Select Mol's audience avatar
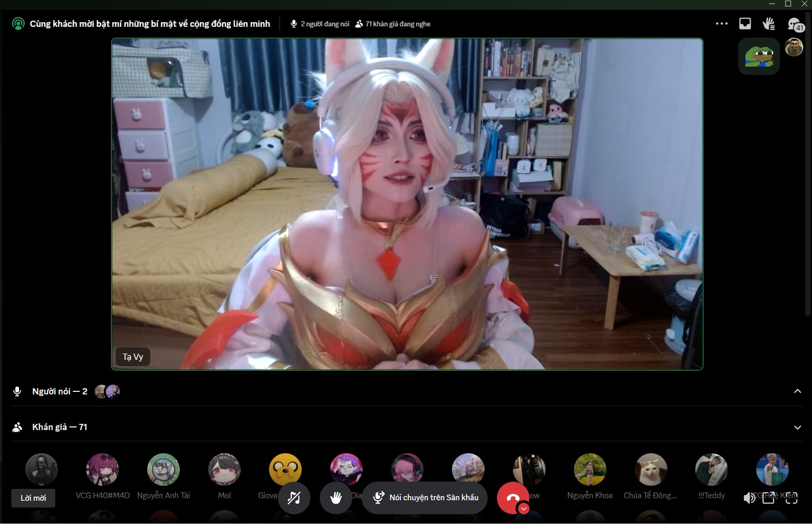The height and width of the screenshot is (524, 812). 224,469
